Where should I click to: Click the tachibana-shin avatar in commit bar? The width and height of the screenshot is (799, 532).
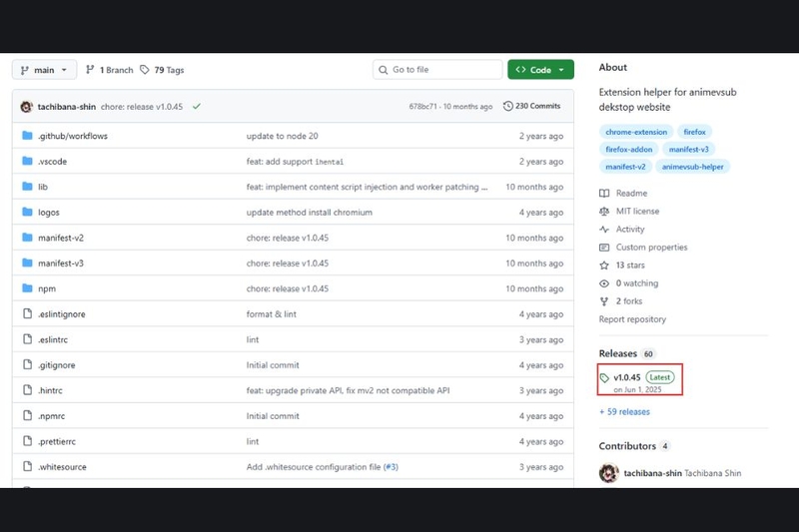[27, 107]
